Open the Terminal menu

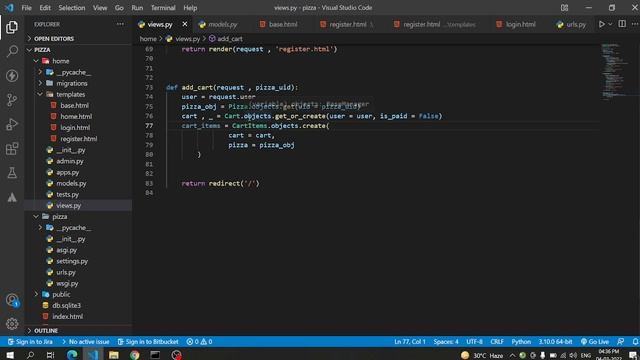[163, 8]
